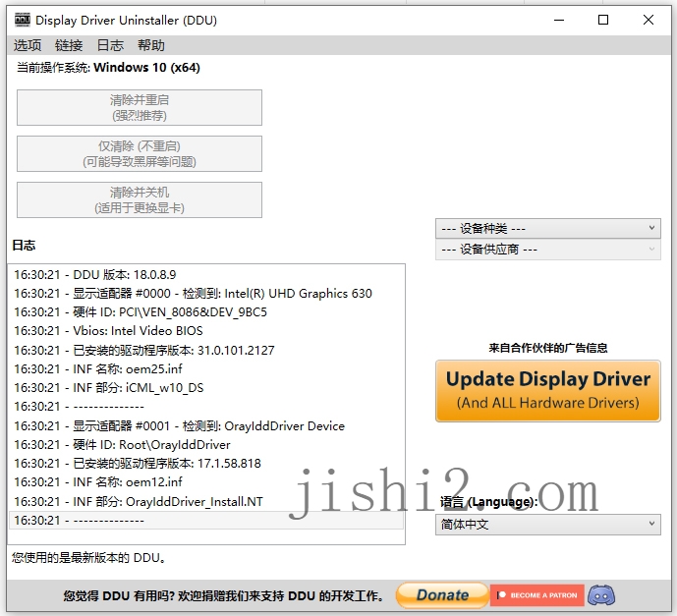This screenshot has width=677, height=616.
Task: Select the OrayIddDriver Device log line
Action: (206, 426)
